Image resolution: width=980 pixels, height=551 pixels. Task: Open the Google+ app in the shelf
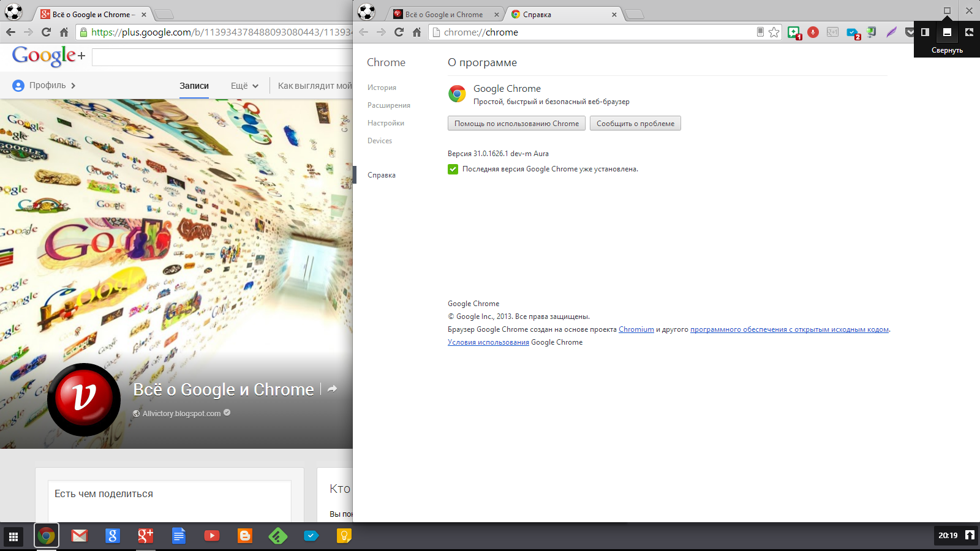pyautogui.click(x=146, y=536)
